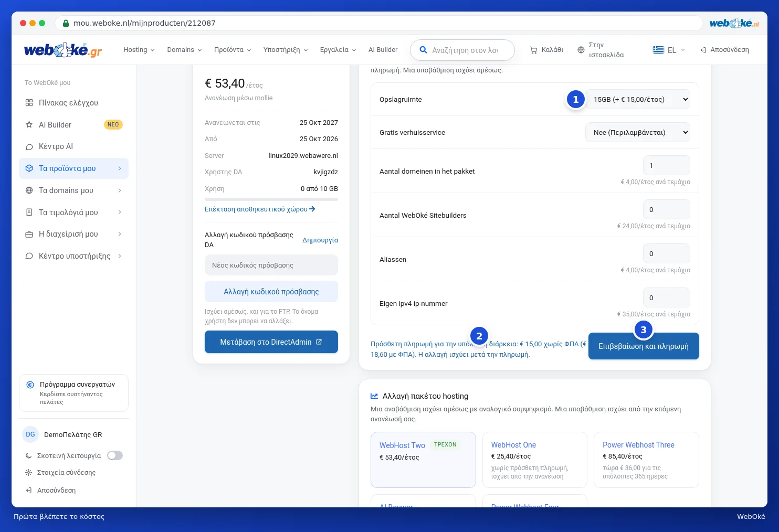Click the search magnifier icon
779x532 pixels.
coord(423,50)
